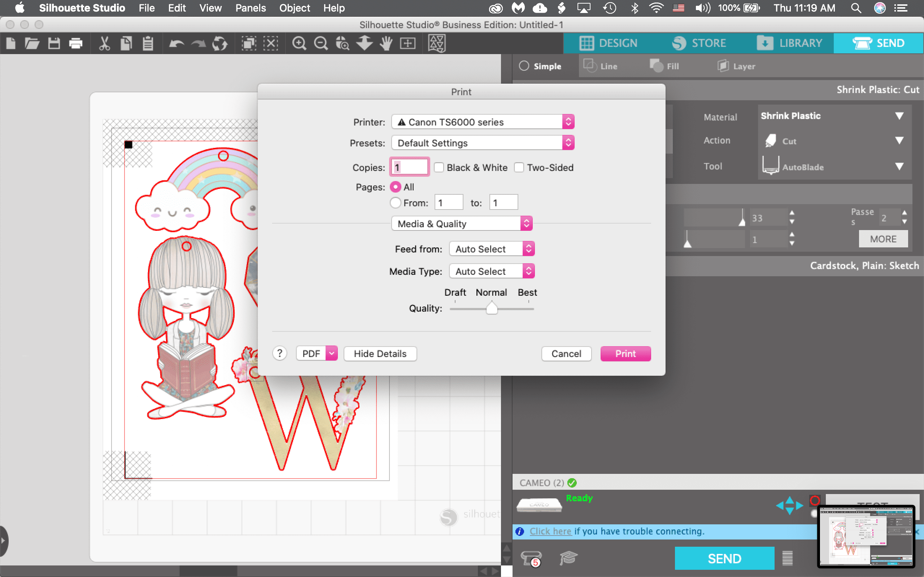
Task: Click the Quality slider handle
Action: point(492,308)
